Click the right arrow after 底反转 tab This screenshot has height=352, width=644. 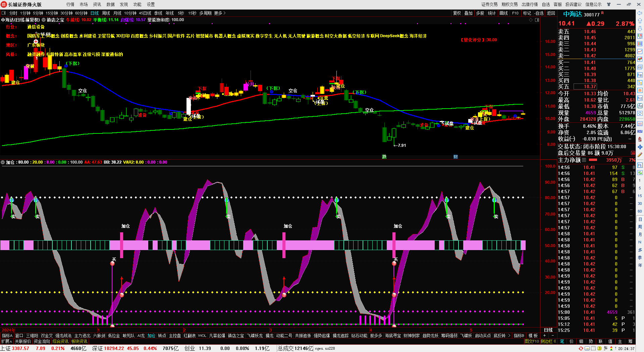(x=509, y=336)
